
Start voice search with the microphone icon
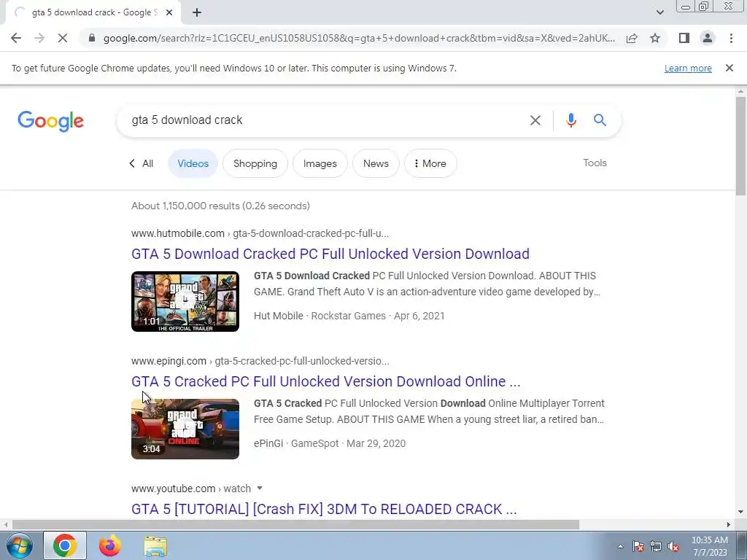[x=570, y=120]
